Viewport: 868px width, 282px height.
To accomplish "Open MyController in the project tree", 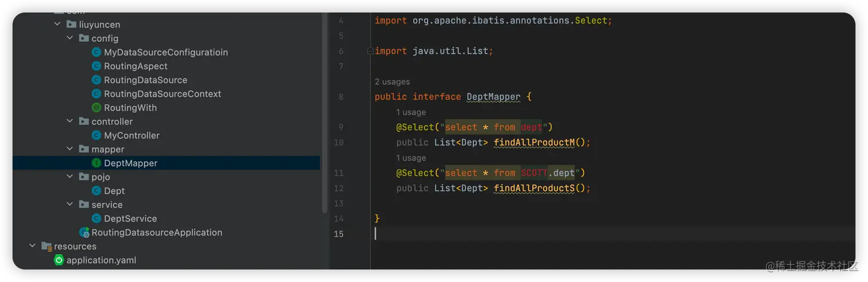I will pos(131,135).
